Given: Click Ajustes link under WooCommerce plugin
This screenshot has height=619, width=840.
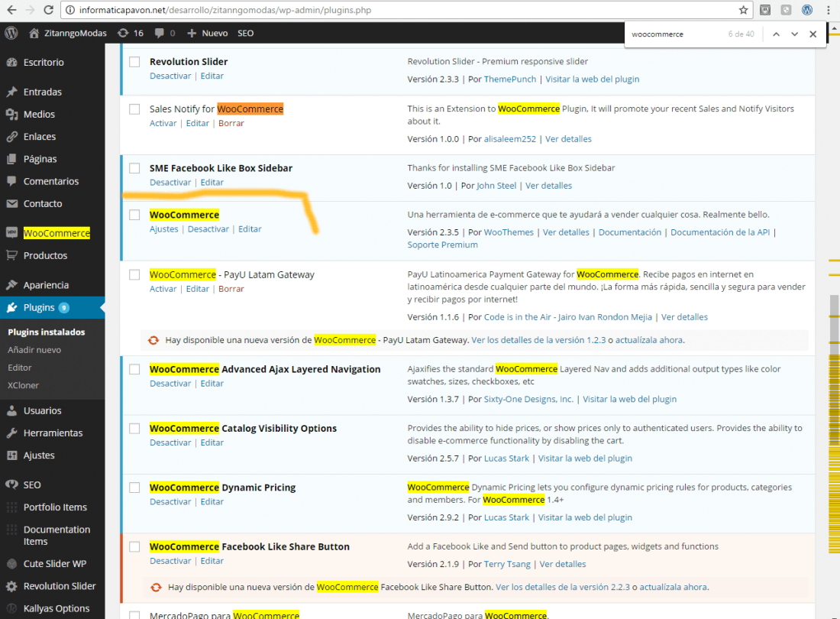Looking at the screenshot, I should tap(163, 228).
